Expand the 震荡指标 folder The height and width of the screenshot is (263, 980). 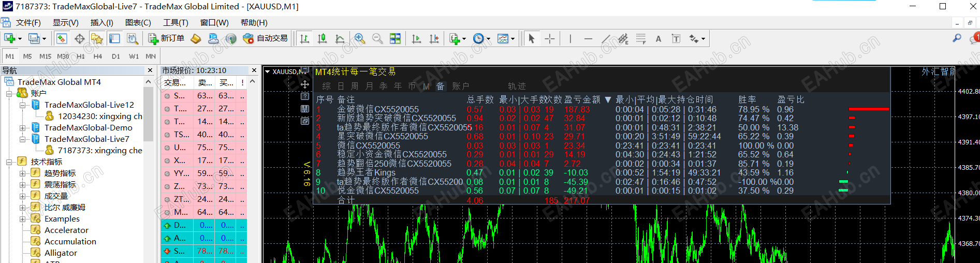point(22,185)
